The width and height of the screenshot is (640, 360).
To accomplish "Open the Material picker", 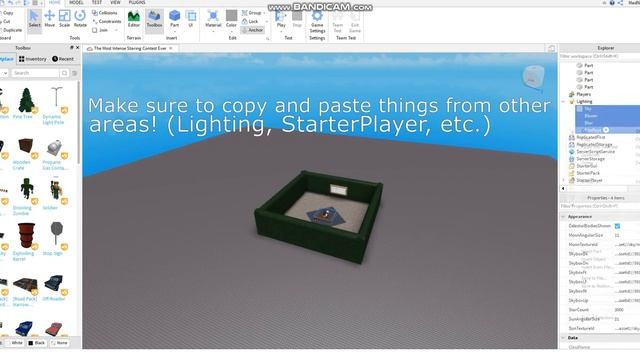I will coord(213,20).
